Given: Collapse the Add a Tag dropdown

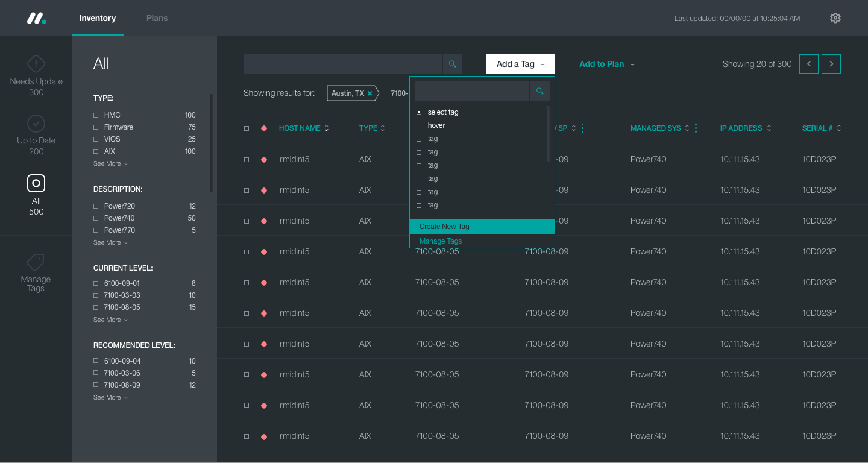Looking at the screenshot, I should point(521,64).
